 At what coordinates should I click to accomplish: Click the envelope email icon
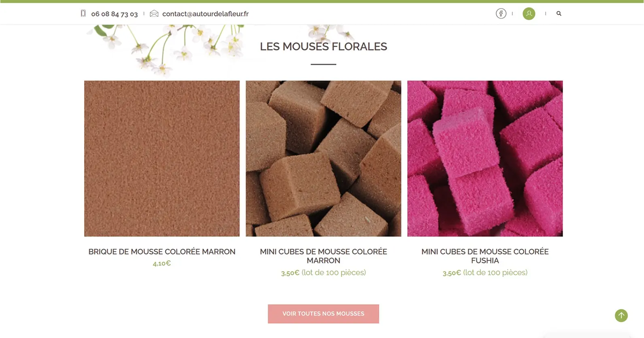click(154, 13)
